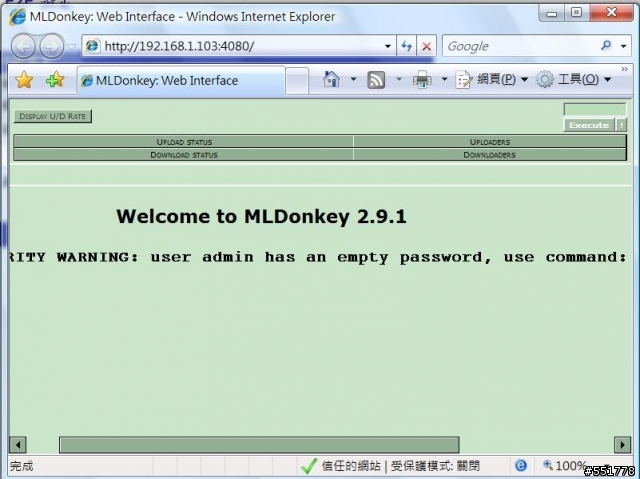The image size is (640, 479).
Task: Click the Print icon
Action: point(422,80)
